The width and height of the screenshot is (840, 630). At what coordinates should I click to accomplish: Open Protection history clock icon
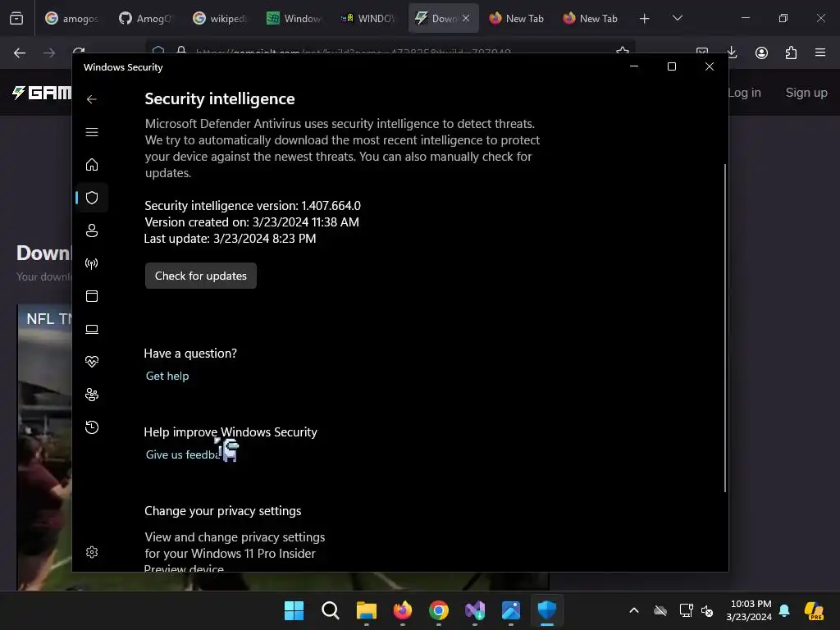92,427
